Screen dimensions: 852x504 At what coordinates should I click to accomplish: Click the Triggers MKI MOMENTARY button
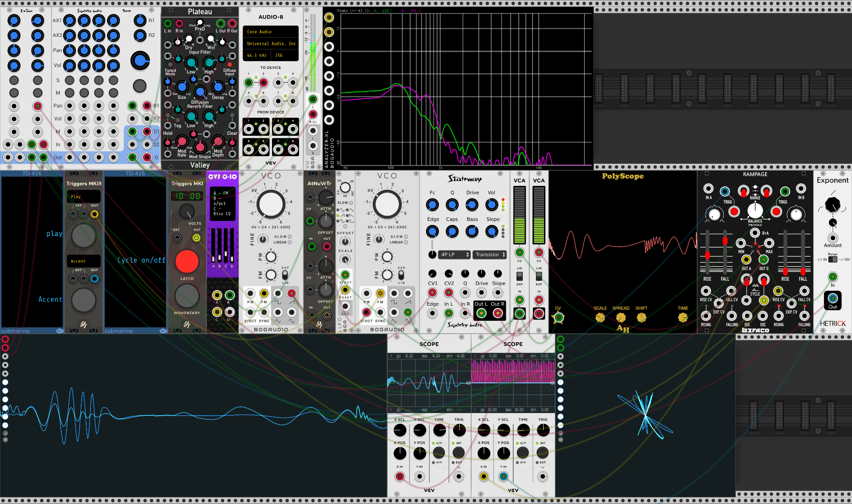[x=187, y=296]
